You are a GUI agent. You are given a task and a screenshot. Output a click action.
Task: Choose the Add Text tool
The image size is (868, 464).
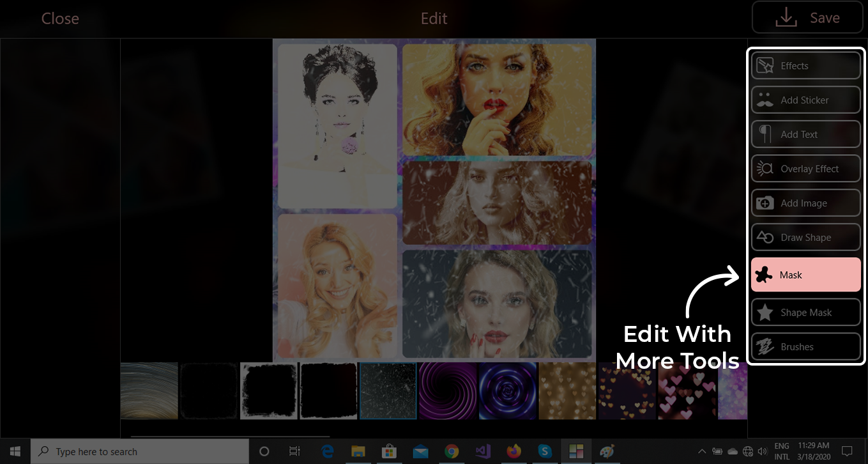805,134
